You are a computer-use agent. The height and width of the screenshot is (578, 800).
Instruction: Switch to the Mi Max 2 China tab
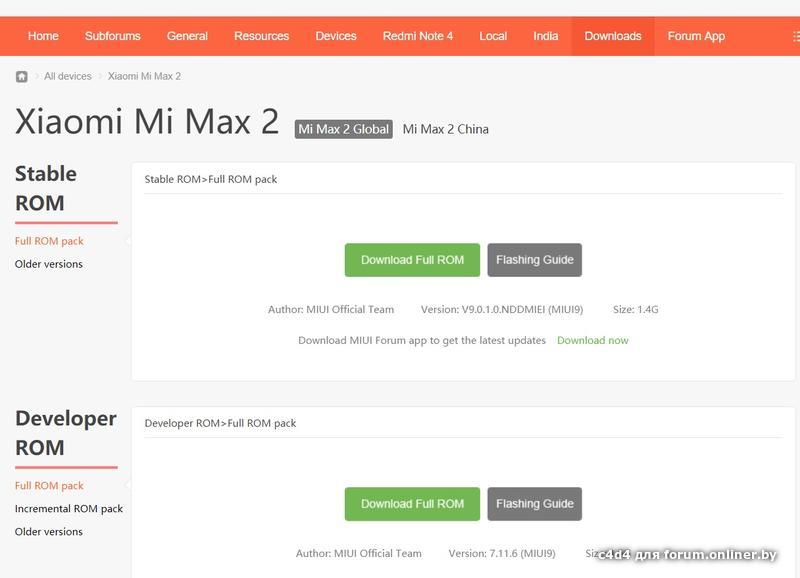pos(445,129)
